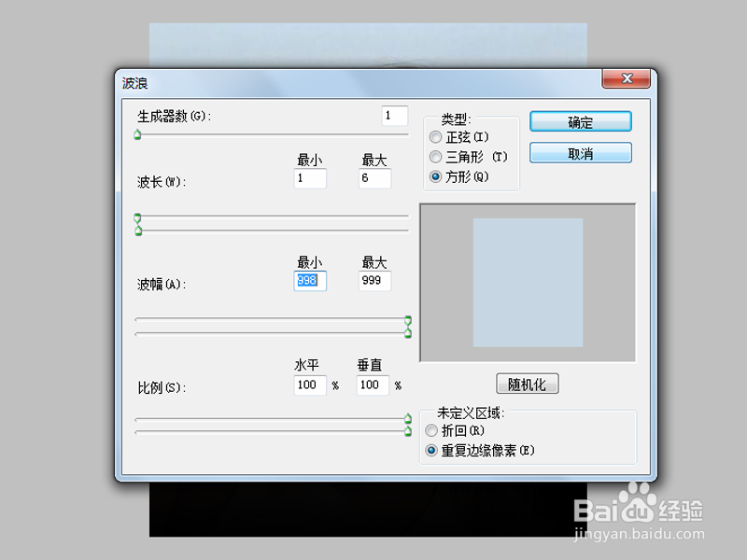Click the 波长 minimum slider handle
This screenshot has width=747, height=560.
[138, 216]
